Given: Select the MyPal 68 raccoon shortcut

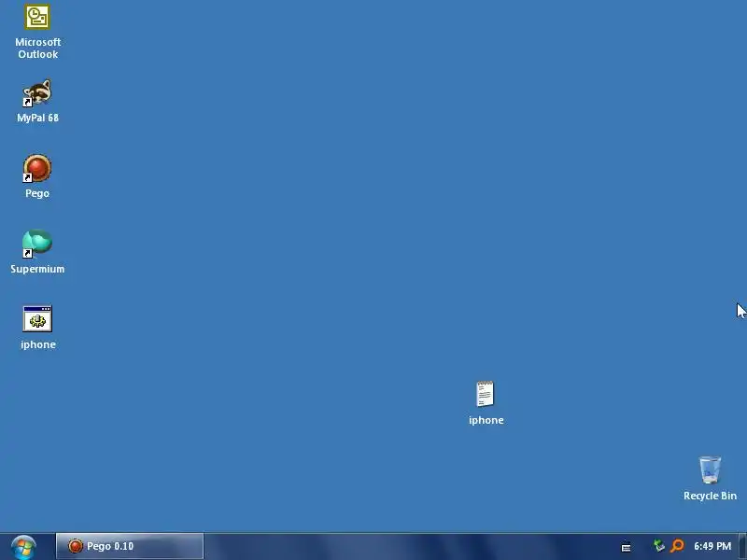Looking at the screenshot, I should (37, 92).
